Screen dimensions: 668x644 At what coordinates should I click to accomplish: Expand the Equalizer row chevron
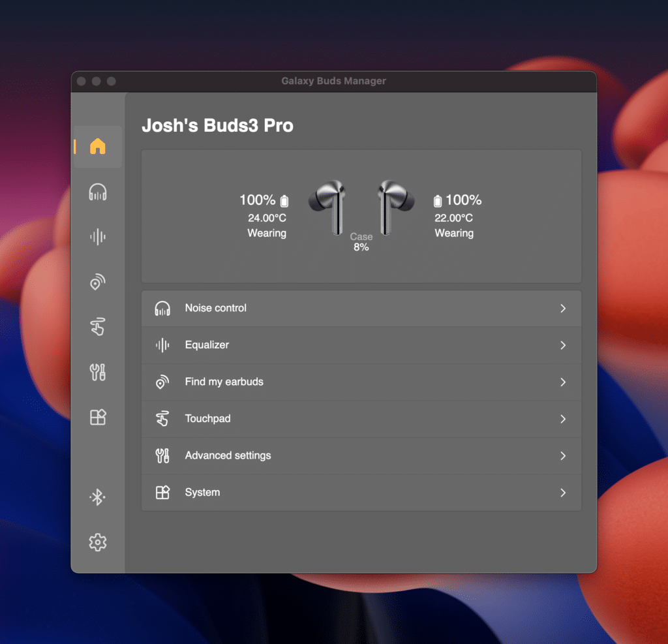[x=563, y=345]
